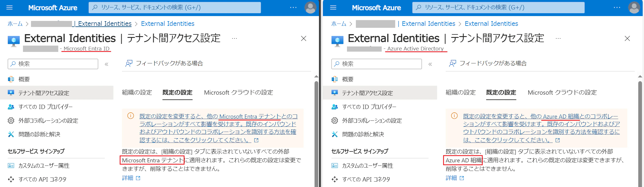Viewport: 644px width, 187px height.
Task: Click the user avatar in the right window
Action: [x=634, y=7]
